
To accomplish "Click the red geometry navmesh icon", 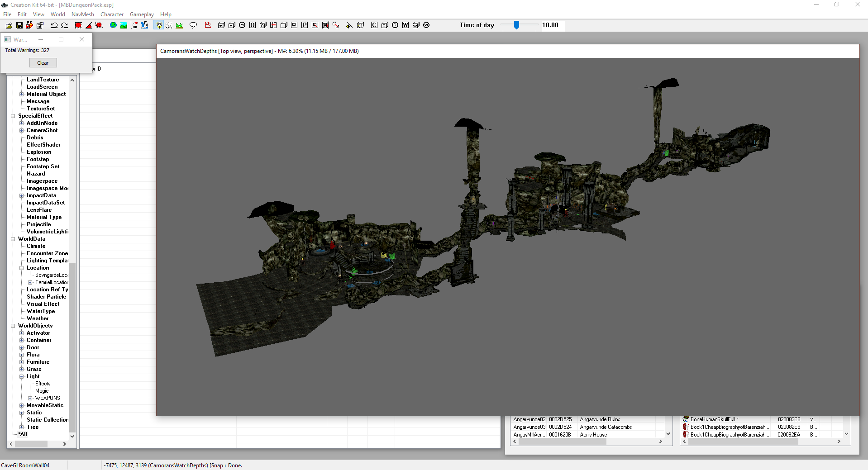I will (208, 25).
